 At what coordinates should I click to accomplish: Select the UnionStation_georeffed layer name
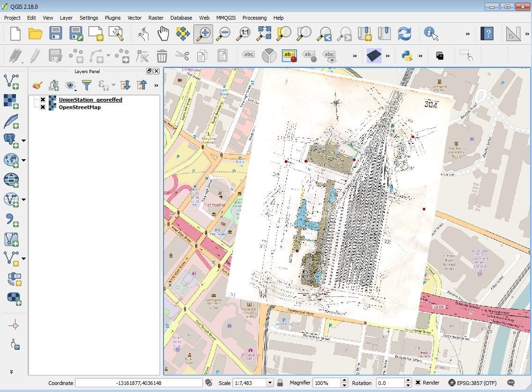tap(90, 100)
